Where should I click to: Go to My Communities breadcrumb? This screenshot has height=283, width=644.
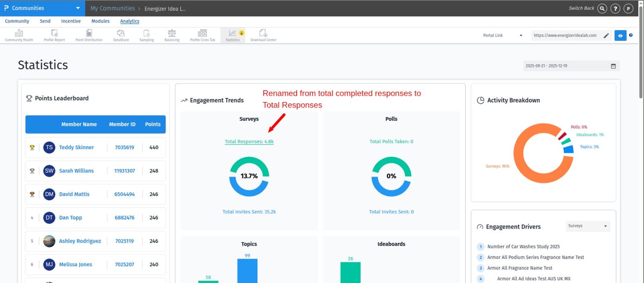coord(112,8)
